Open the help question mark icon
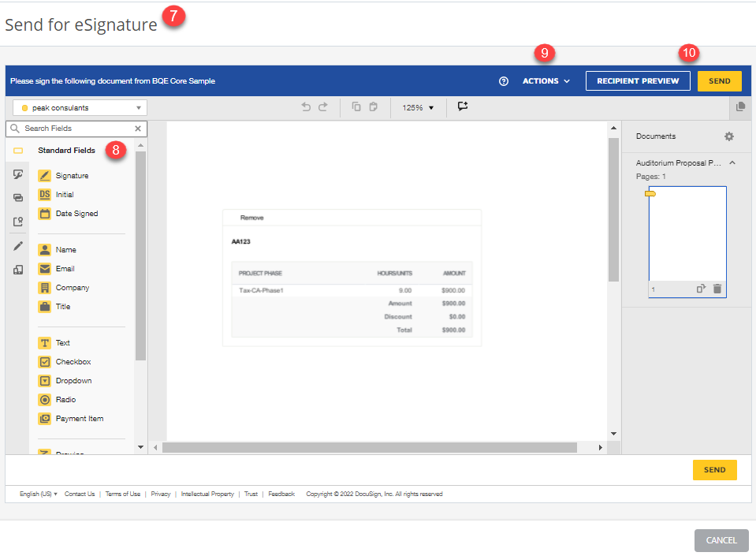This screenshot has height=556, width=756. click(x=504, y=81)
